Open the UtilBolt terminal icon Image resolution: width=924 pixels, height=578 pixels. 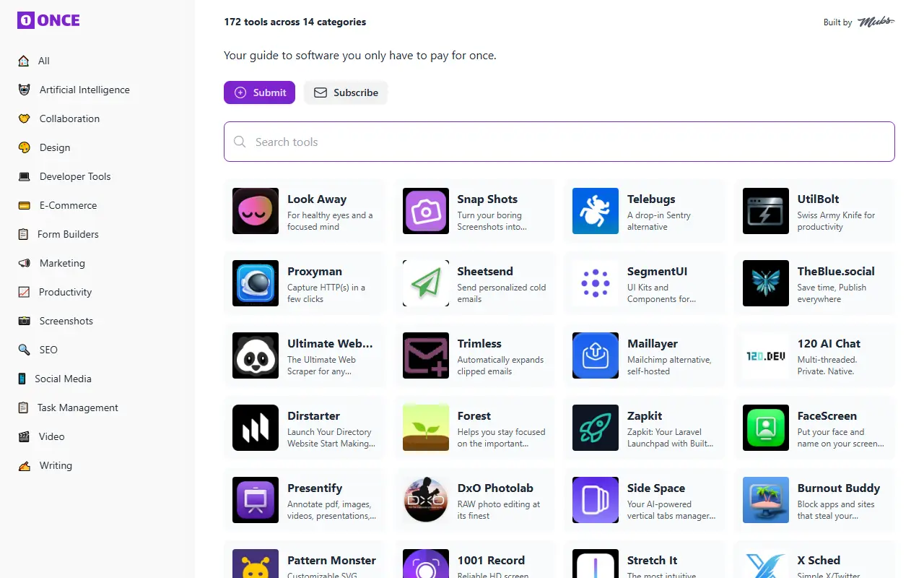[x=766, y=211]
